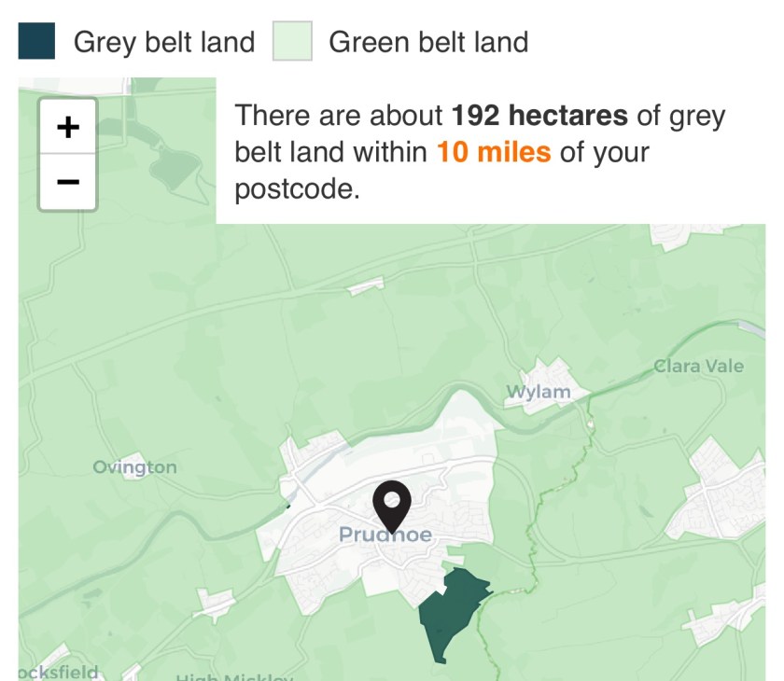Click the "Grey belt land" legend label
The height and width of the screenshot is (681, 784).
(163, 42)
